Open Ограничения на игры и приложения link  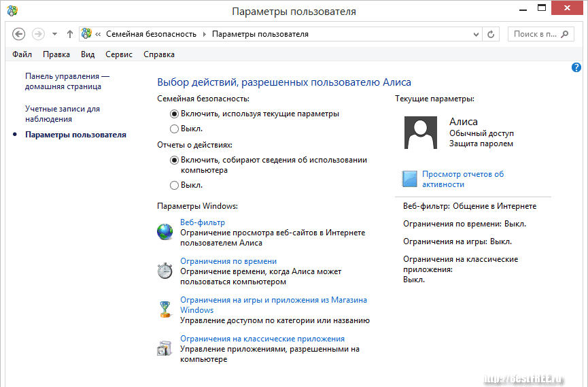273,305
